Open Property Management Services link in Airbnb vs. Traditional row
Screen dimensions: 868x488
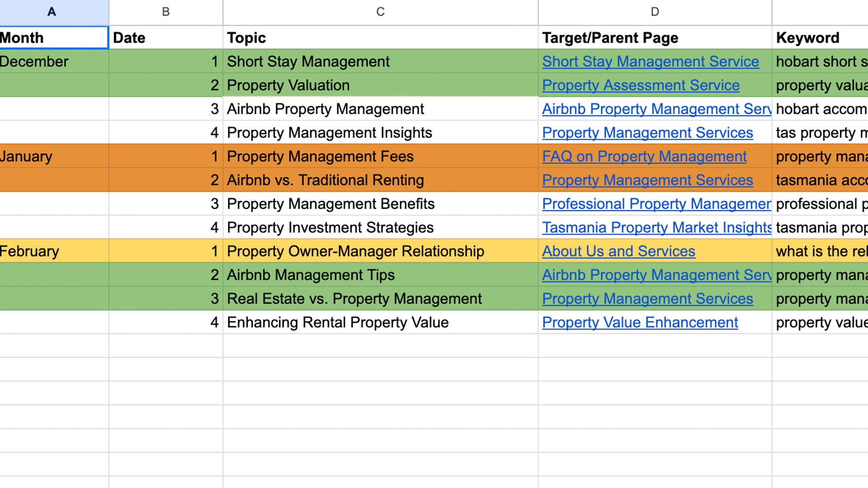(x=647, y=180)
